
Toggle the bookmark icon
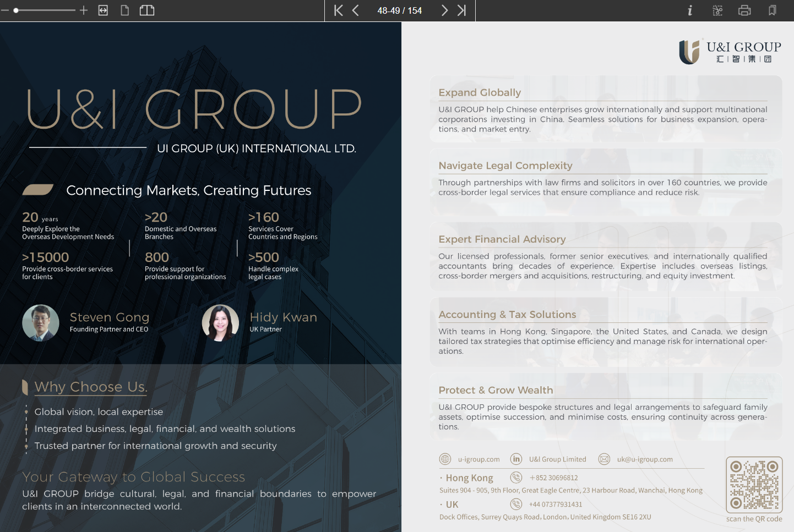coord(772,10)
